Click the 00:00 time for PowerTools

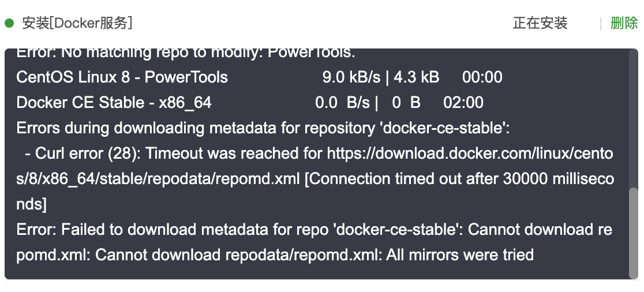(x=482, y=77)
